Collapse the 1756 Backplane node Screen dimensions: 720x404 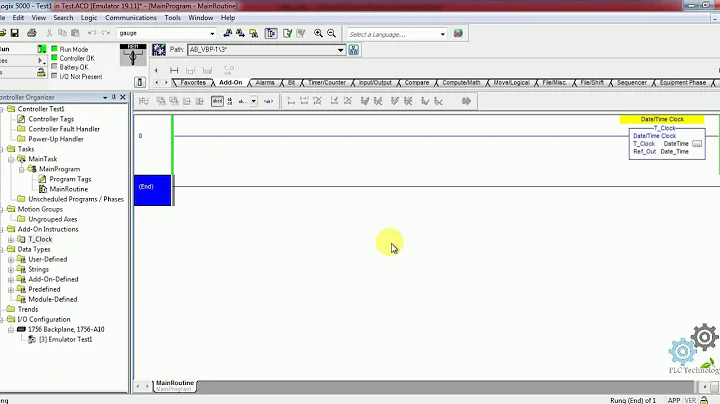coord(11,330)
